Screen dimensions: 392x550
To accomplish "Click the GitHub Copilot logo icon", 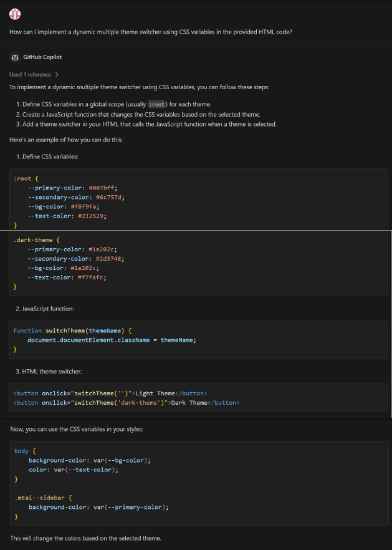I will click(x=15, y=57).
